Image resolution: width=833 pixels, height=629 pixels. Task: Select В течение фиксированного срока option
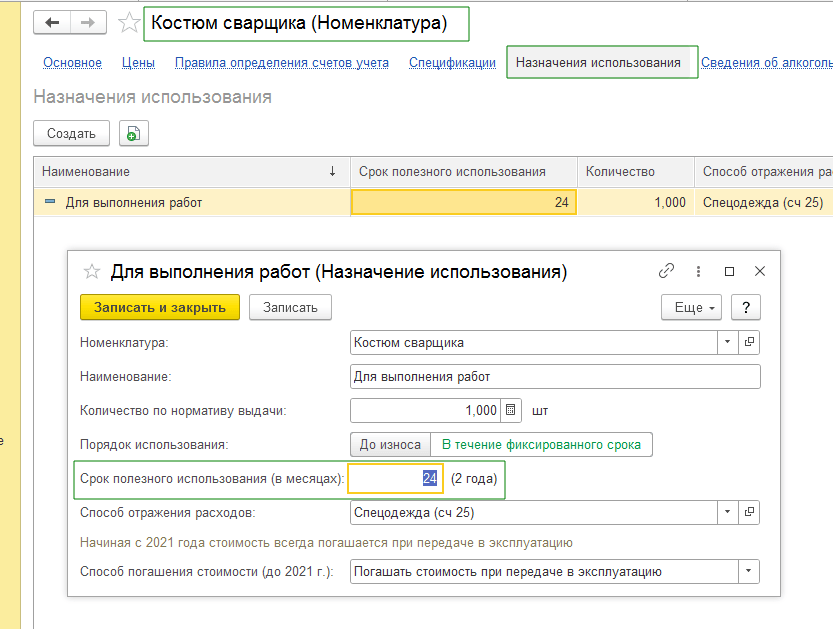(541, 444)
